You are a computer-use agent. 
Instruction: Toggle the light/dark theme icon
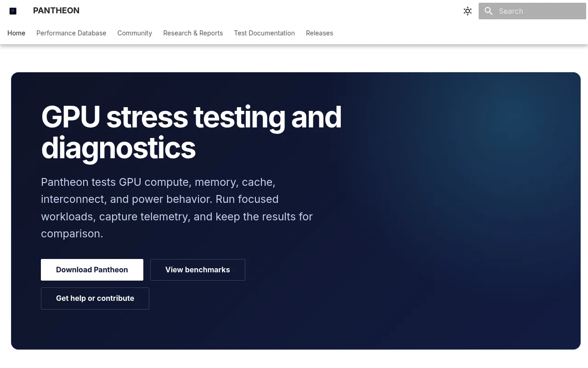pyautogui.click(x=468, y=11)
